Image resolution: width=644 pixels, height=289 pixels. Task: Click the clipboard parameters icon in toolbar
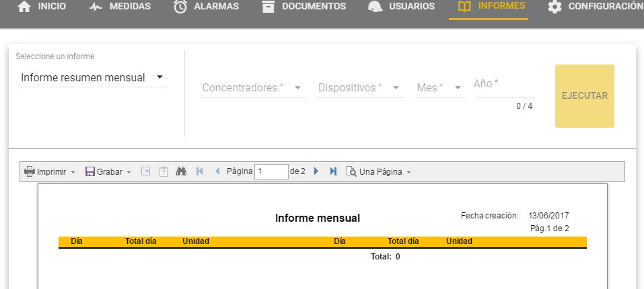point(164,171)
